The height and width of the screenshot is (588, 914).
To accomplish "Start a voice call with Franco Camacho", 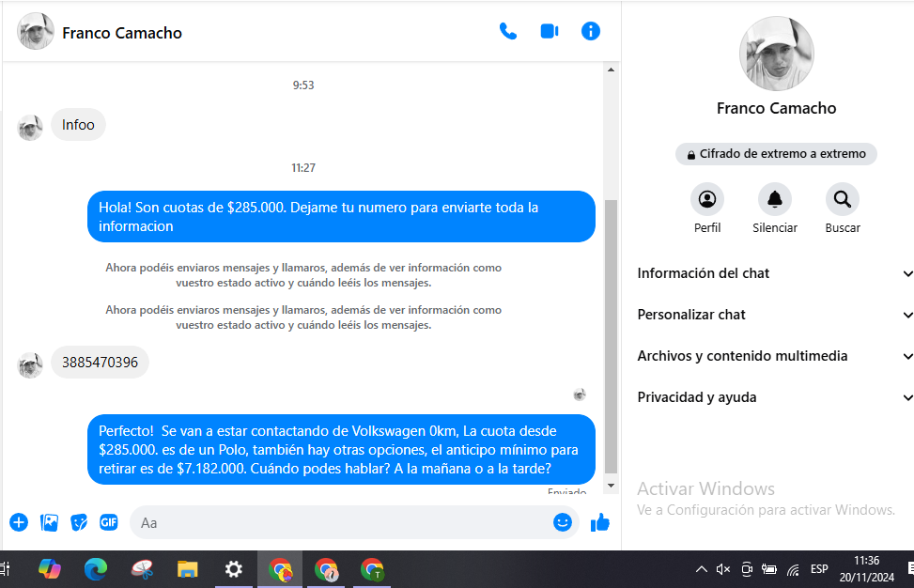I will click(508, 31).
